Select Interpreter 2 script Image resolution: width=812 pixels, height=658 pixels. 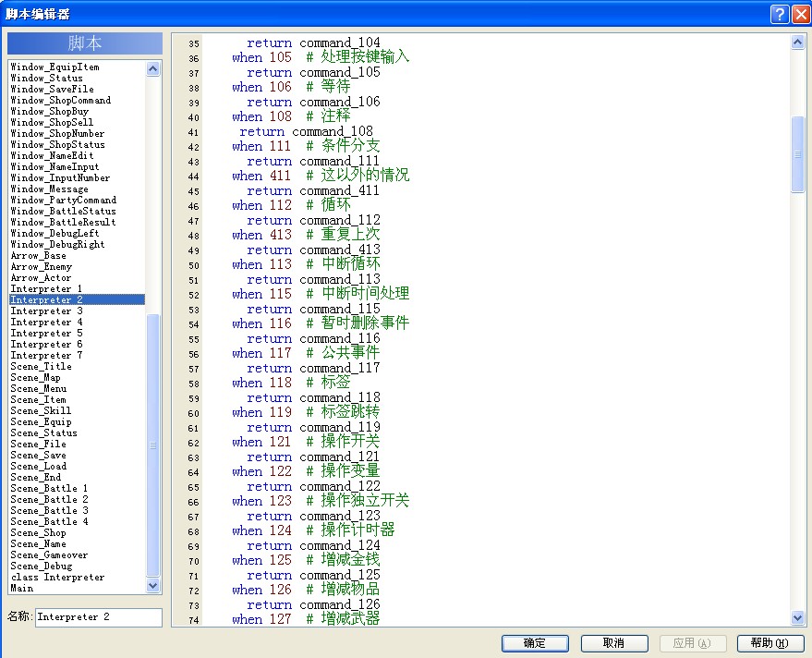tap(78, 300)
